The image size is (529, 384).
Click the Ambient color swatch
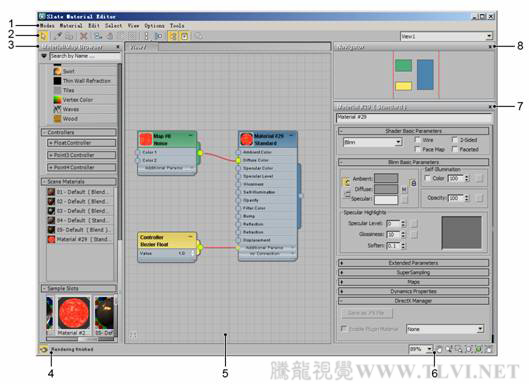[386, 178]
